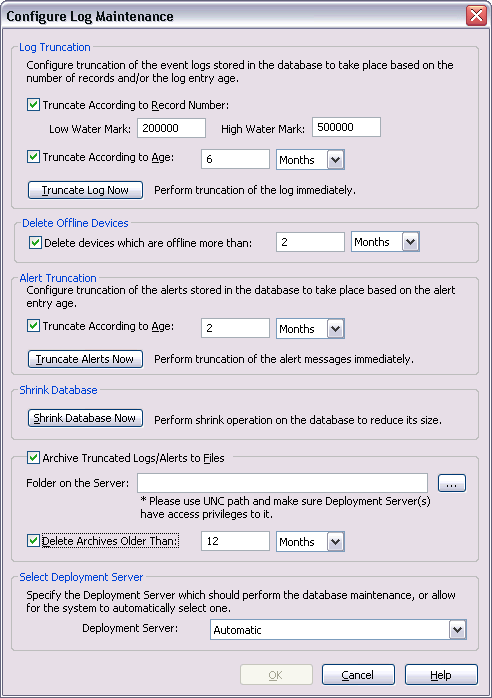The image size is (492, 698).
Task: Click Truncate Alerts Now button
Action: point(85,359)
